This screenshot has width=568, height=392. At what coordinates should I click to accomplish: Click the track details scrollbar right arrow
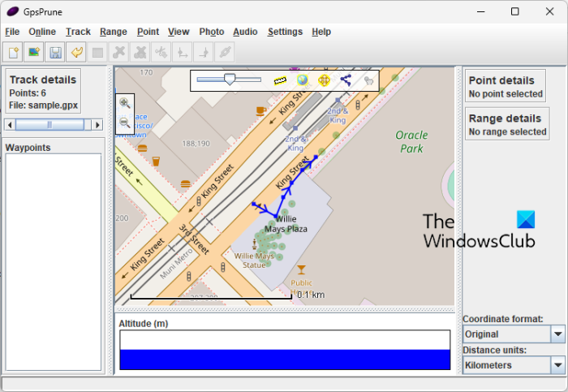[97, 125]
